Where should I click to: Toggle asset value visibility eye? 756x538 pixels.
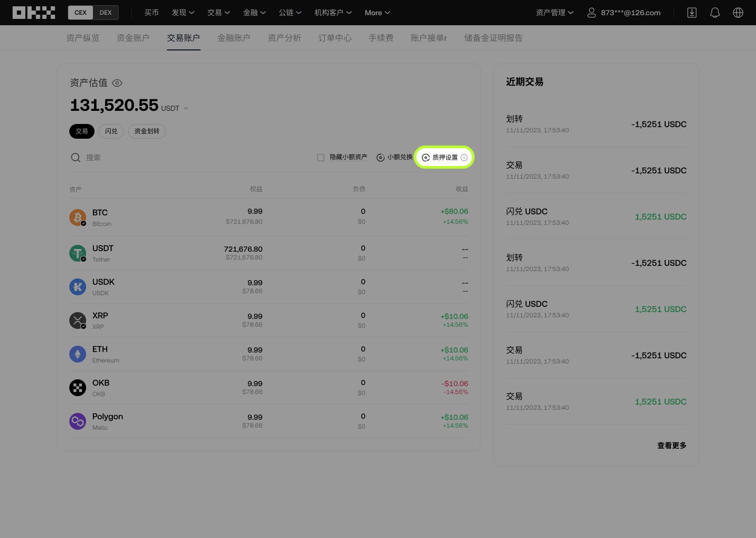tap(118, 83)
